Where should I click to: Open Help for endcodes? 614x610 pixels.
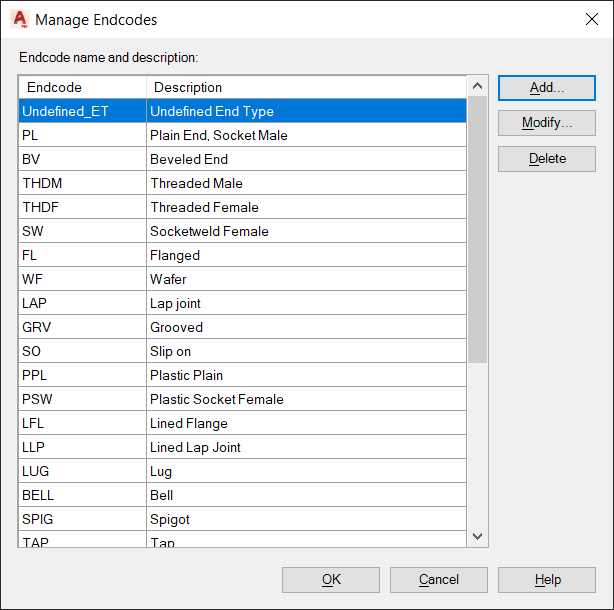[x=546, y=580]
